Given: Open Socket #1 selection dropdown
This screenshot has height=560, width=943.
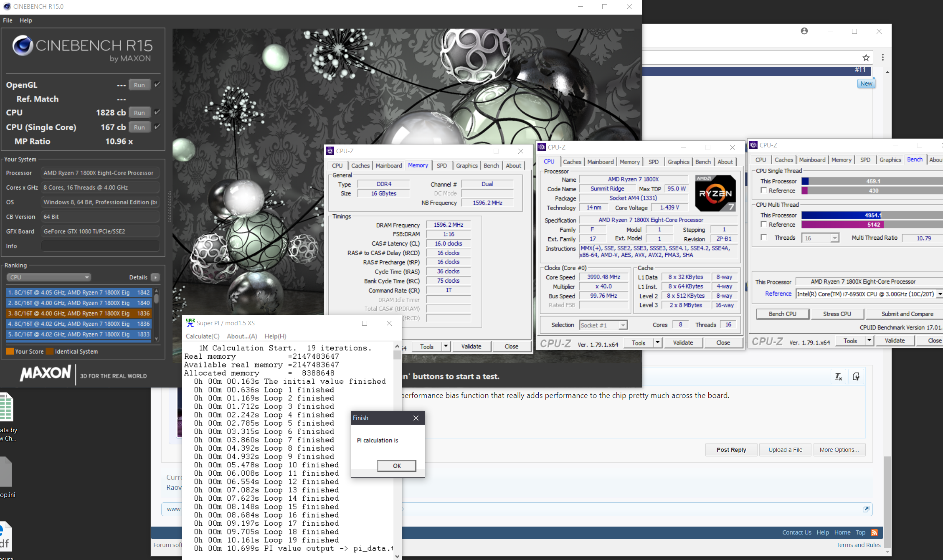Looking at the screenshot, I should coord(603,325).
